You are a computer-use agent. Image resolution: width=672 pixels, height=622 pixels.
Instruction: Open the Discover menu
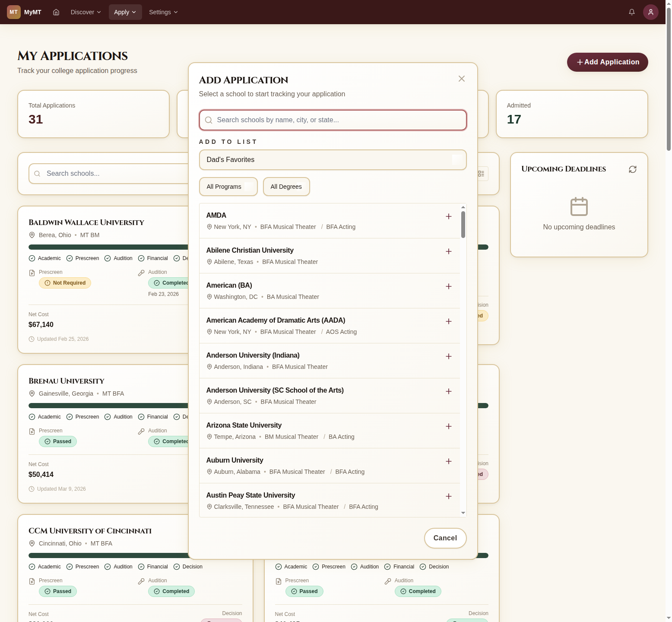coord(86,12)
